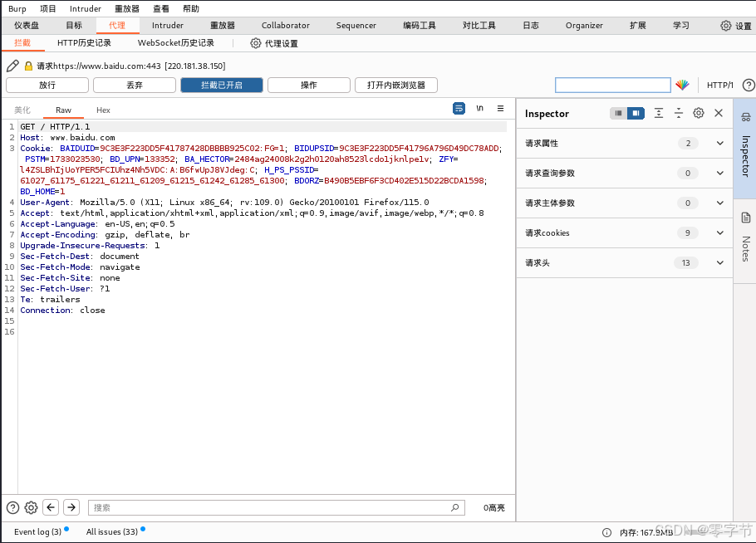This screenshot has height=543, width=756.
Task: Click the pencil edit icon beside request URL
Action: coord(13,66)
